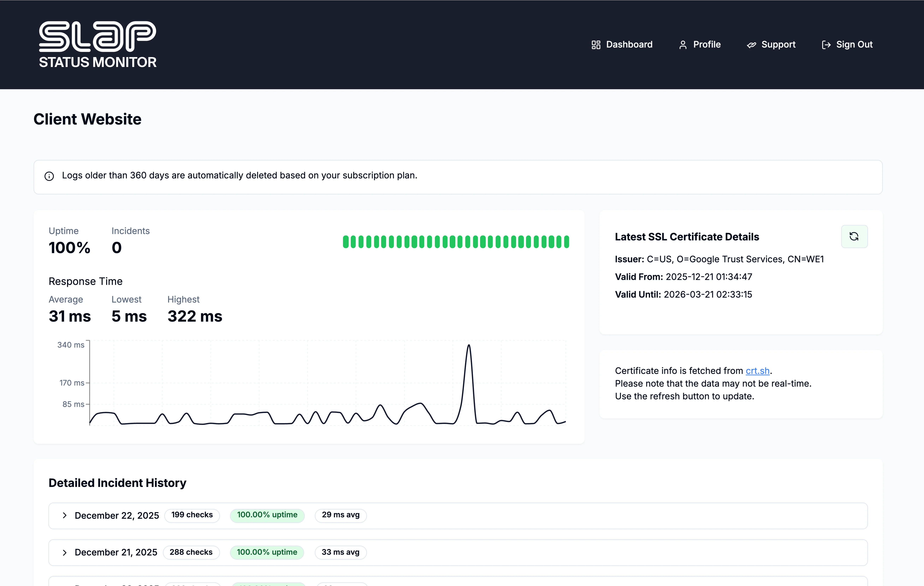Click the Profile user icon
924x586 pixels.
[683, 44]
